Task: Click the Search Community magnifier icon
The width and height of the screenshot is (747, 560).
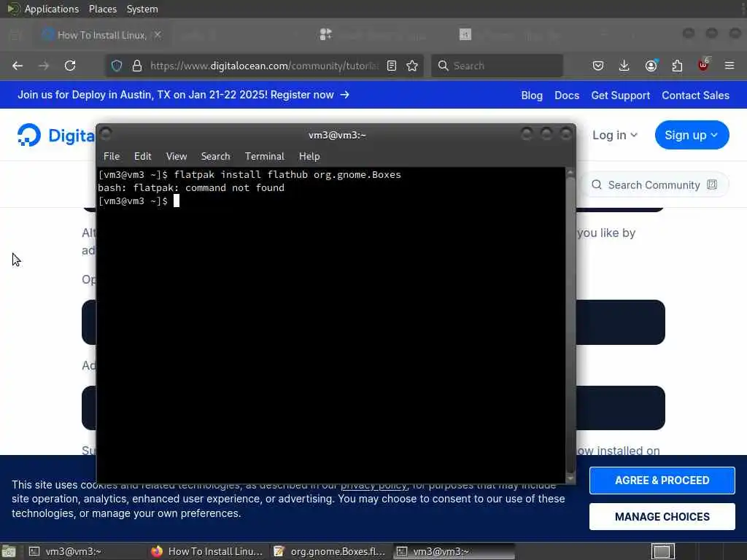Action: [x=597, y=184]
